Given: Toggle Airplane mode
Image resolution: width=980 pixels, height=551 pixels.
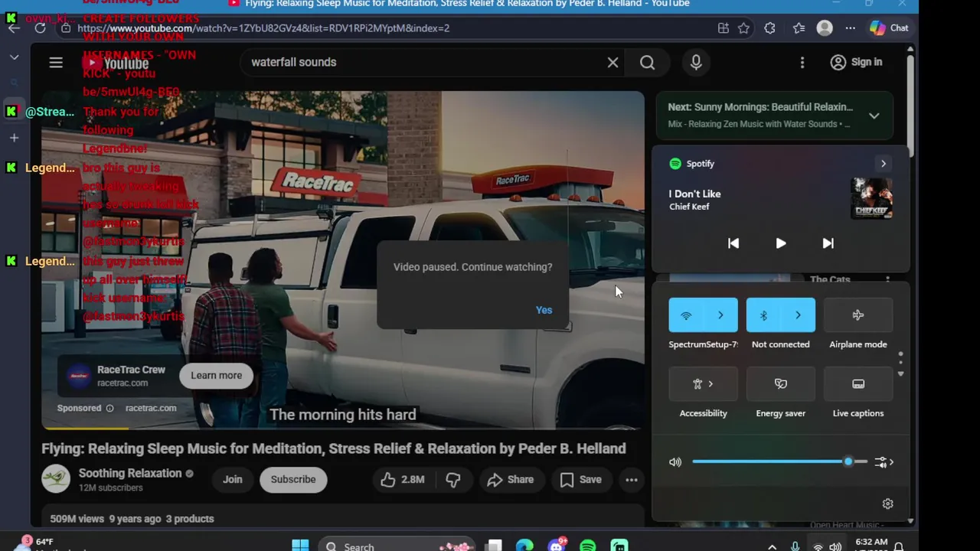Looking at the screenshot, I should click(x=858, y=315).
